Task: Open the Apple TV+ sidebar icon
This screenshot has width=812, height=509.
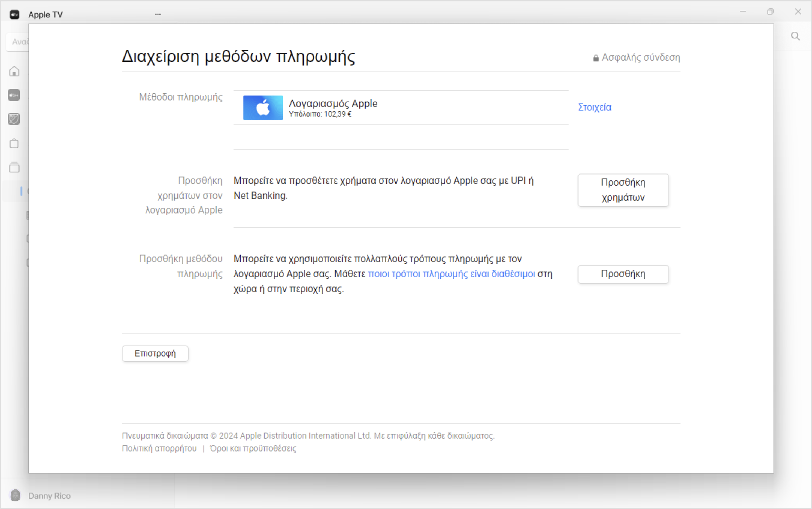Action: (14, 95)
